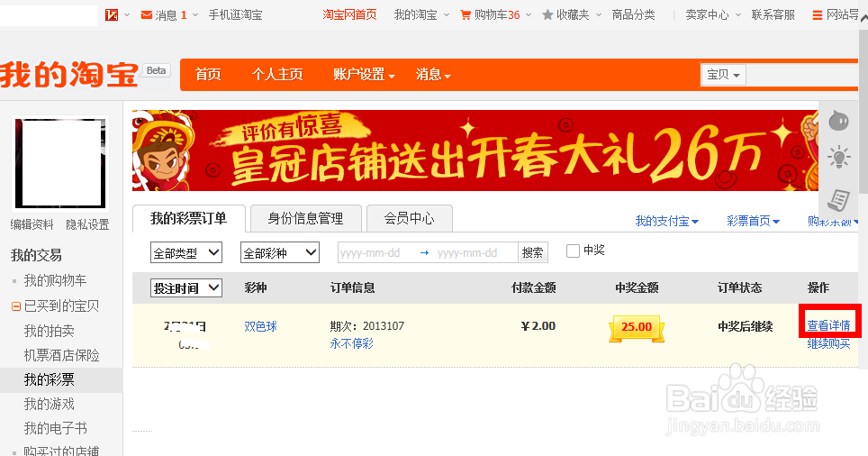868x456 pixels.
Task: Click the profile avatar thumbnail
Action: point(59,163)
